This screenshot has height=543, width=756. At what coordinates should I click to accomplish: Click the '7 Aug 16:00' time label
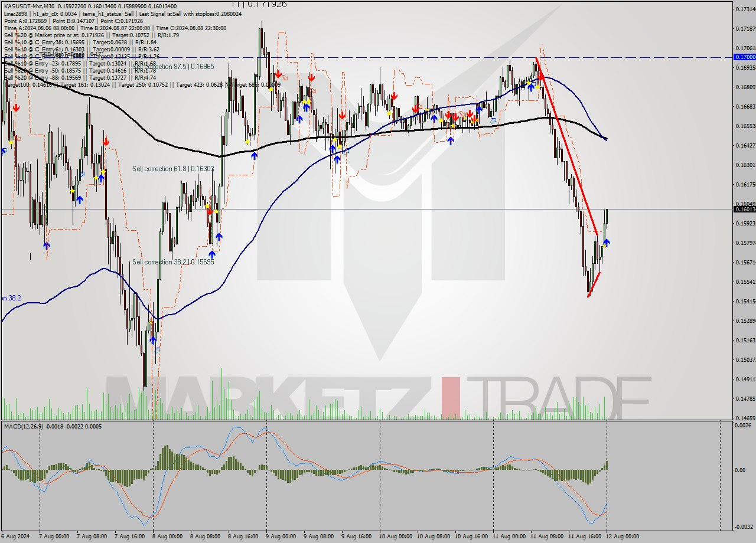(x=129, y=537)
